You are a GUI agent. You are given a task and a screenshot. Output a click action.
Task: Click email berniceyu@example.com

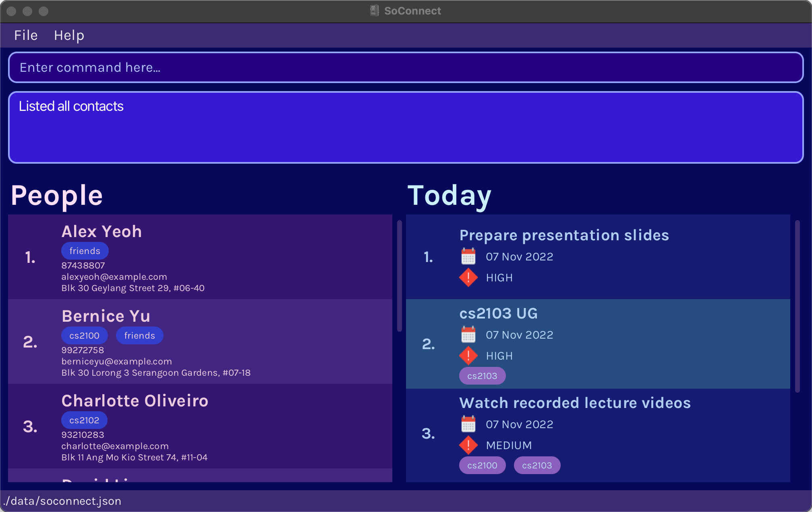116,361
